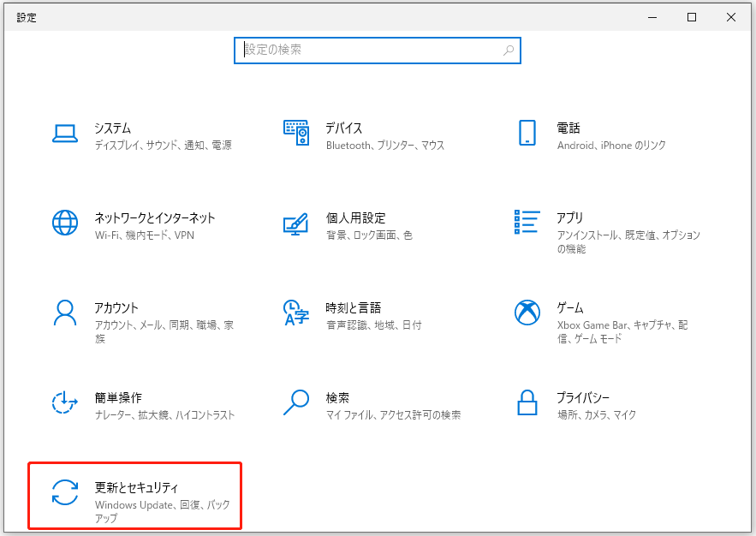Image resolution: width=756 pixels, height=536 pixels.
Task: Go to 時刻と言語 heading
Action: (354, 308)
